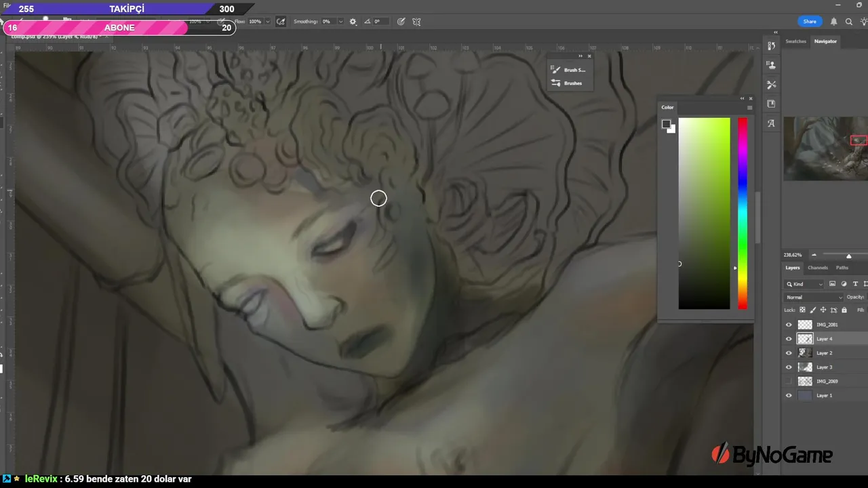This screenshot has height=488, width=868.
Task: Open layer Kind filter dropdown
Action: [804, 284]
